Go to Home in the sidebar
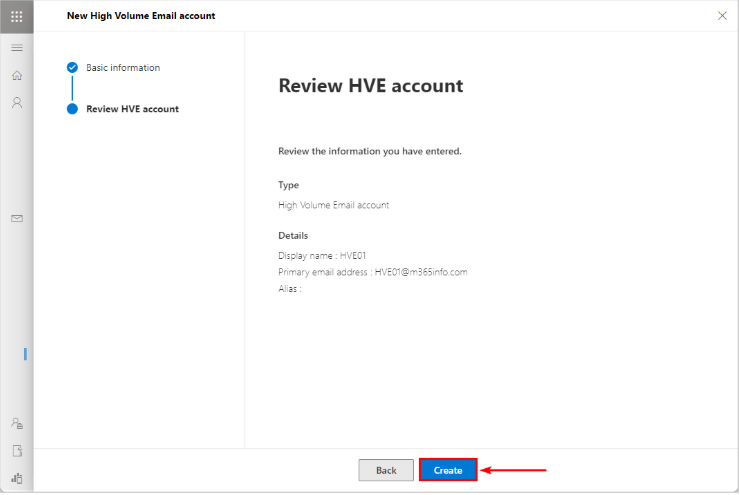This screenshot has height=495, width=740. 16,75
